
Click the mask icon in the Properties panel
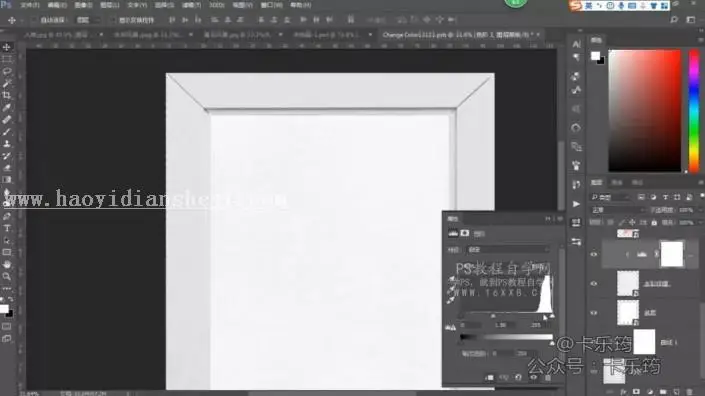point(464,233)
